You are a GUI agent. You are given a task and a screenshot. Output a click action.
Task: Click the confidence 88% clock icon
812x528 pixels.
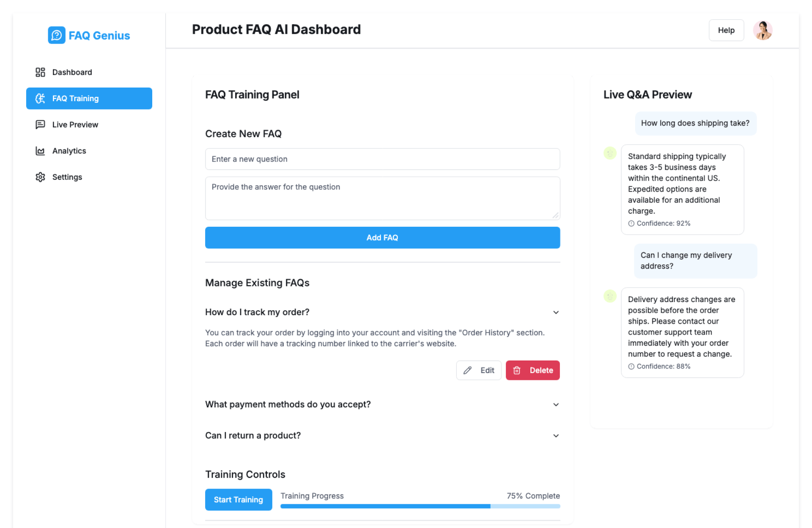pyautogui.click(x=631, y=366)
